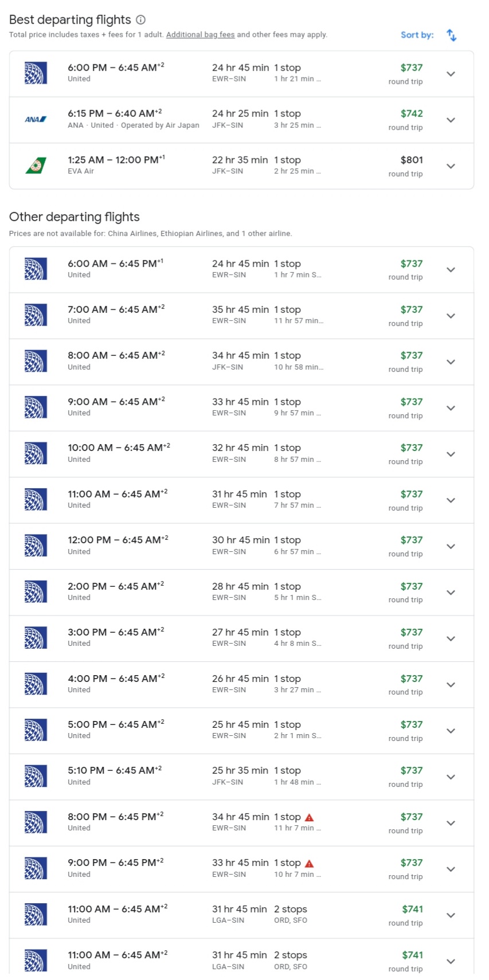Screen dimensions: 489x980
Task: Click the sort arrows icon
Action: tap(452, 36)
